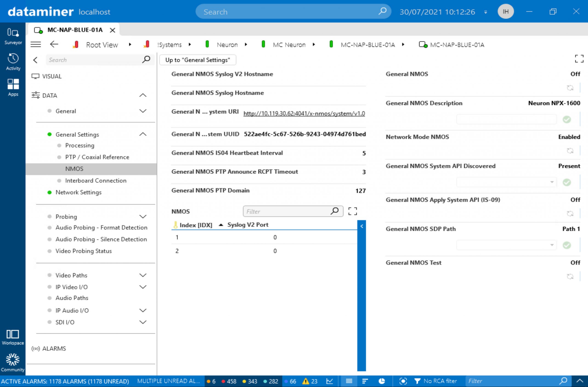Confirm the General NMOS Description value

566,120
